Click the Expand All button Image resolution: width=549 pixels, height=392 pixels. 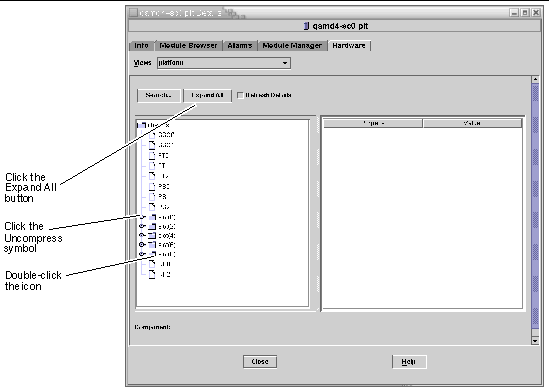coord(208,95)
